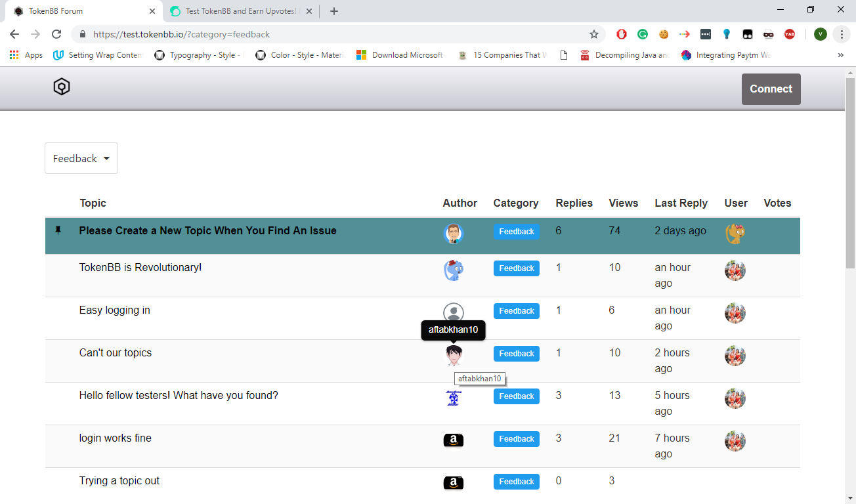Open last-reply user avatar for 'Hello fellow testers!'
856x504 pixels.
pyautogui.click(x=735, y=398)
